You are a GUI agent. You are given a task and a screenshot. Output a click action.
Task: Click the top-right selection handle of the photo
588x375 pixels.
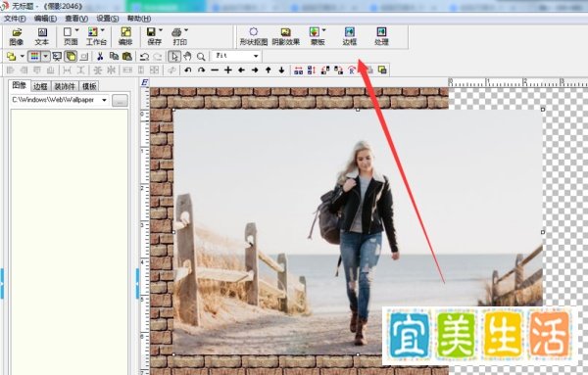click(x=543, y=110)
